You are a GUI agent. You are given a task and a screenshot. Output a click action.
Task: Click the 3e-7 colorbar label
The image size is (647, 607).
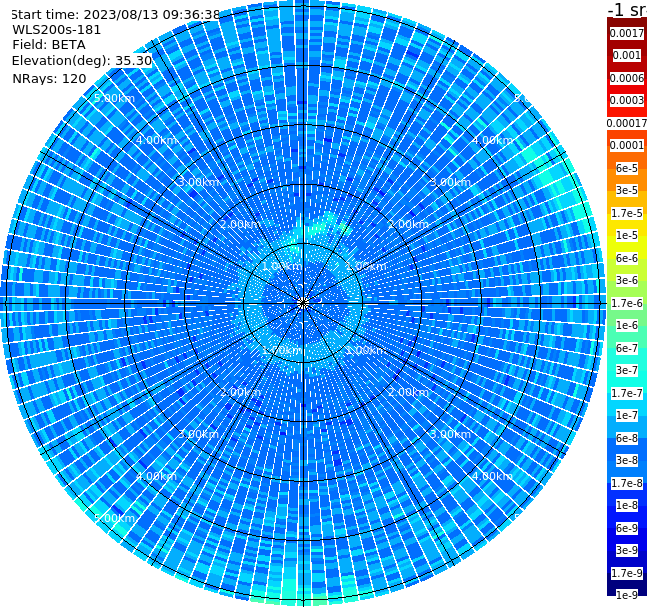pos(627,370)
